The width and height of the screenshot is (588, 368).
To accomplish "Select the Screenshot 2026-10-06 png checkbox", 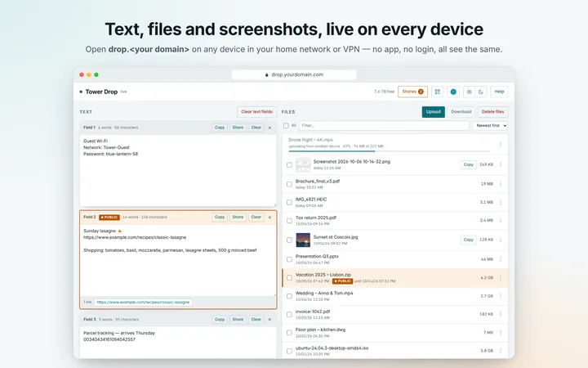I will point(289,165).
